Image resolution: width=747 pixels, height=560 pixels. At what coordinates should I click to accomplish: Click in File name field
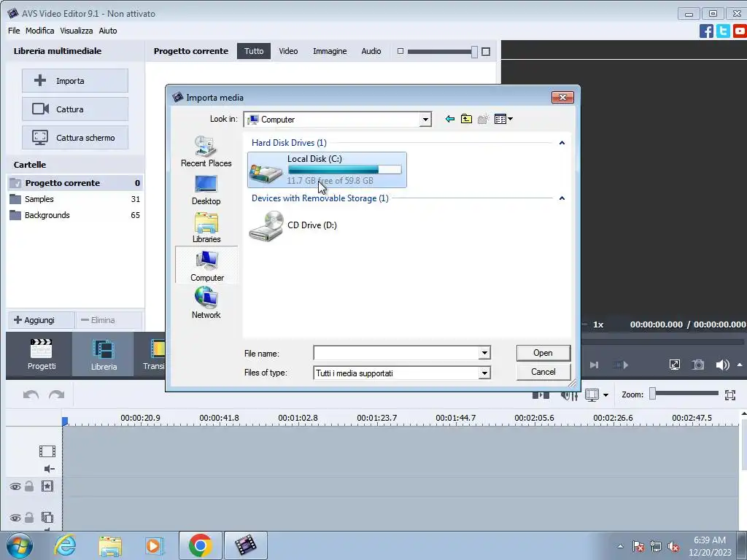click(396, 354)
